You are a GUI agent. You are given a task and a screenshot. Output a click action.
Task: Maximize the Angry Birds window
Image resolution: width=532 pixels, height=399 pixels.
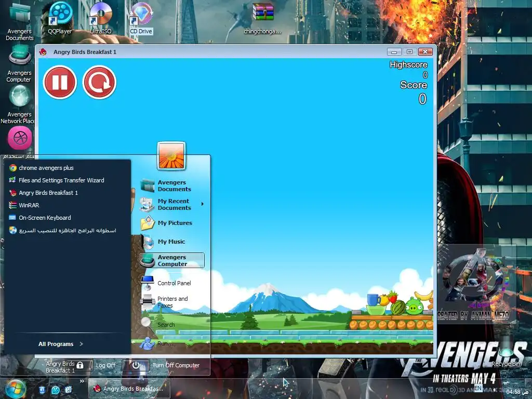409,52
